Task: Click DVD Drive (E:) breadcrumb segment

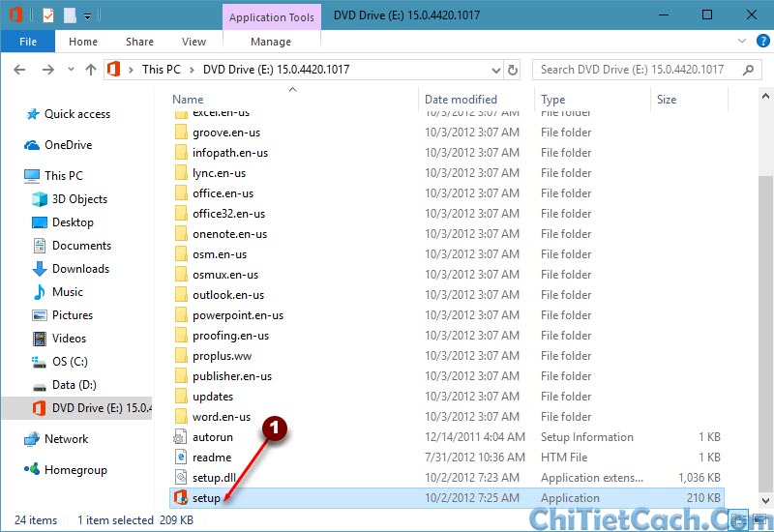Action: (276, 70)
